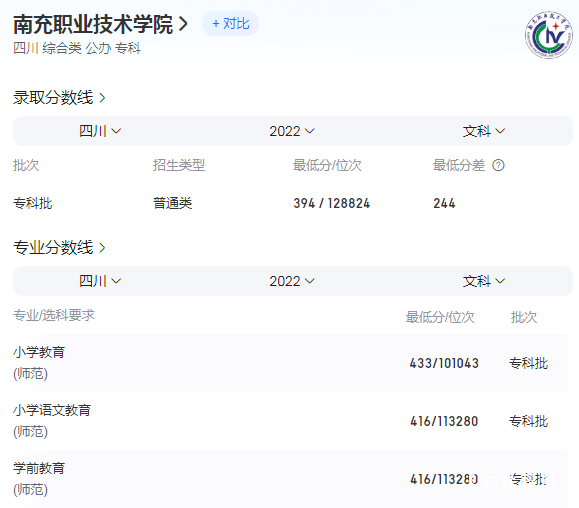Screen dimensions: 579x508
Task: Open the 专业分数线 section link
Action: (59, 247)
